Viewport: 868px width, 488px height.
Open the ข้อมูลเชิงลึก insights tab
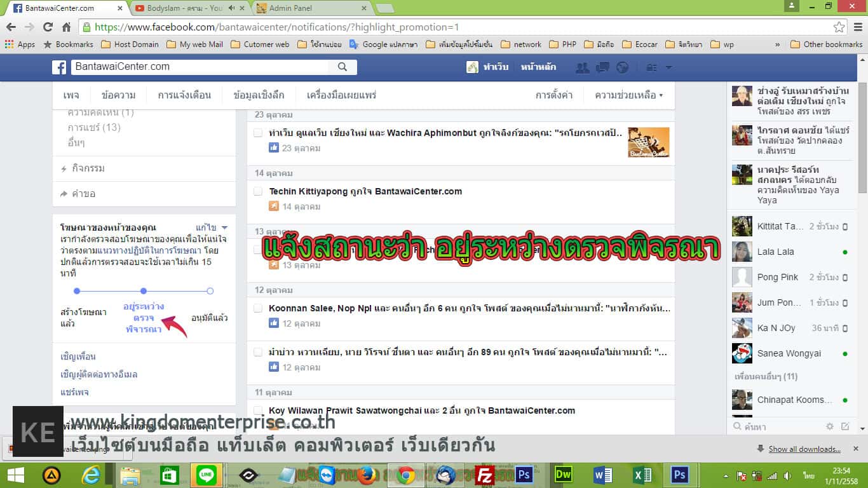[x=259, y=95]
